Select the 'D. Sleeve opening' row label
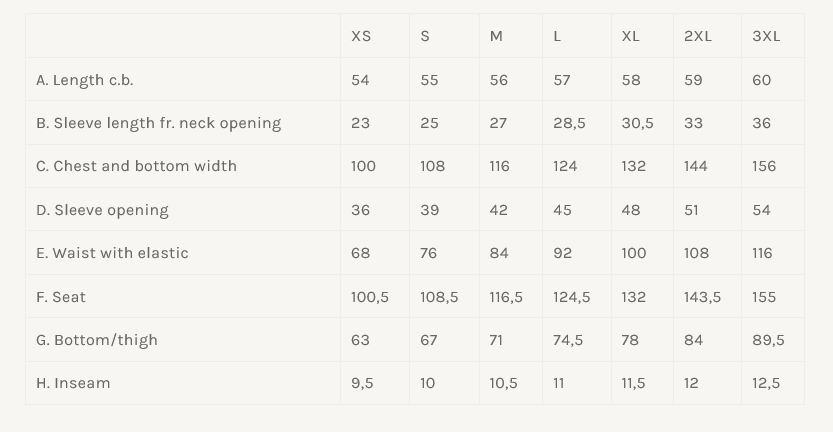The width and height of the screenshot is (833, 432). click(x=102, y=210)
